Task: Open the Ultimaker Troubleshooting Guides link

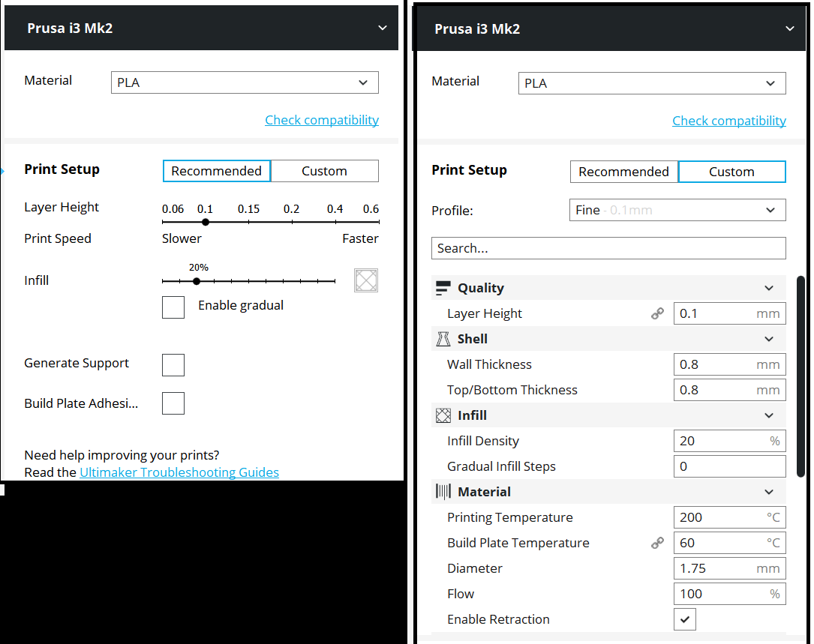Action: (x=179, y=472)
